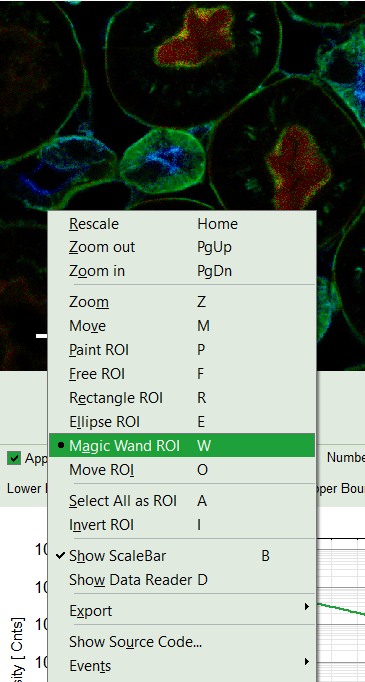The width and height of the screenshot is (365, 682).
Task: Expand the Events submenu arrow
Action: (307, 662)
